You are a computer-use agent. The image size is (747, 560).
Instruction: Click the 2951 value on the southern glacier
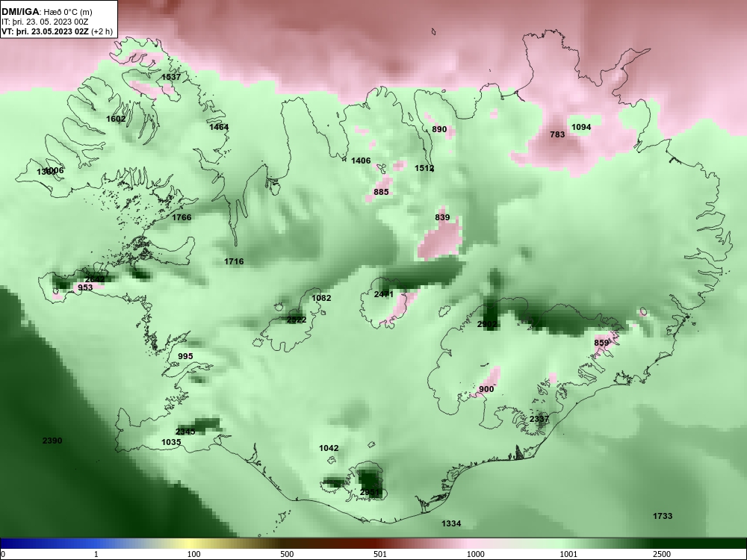(x=370, y=492)
